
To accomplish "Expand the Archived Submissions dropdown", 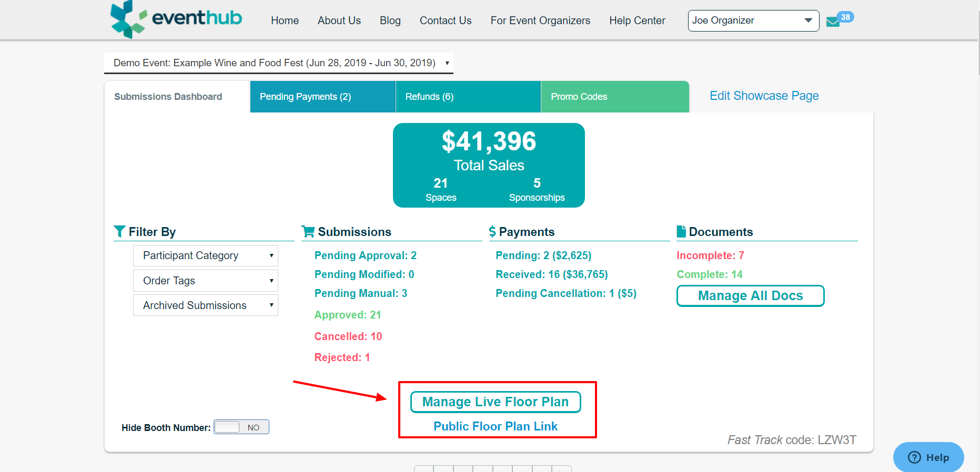I will (x=206, y=305).
